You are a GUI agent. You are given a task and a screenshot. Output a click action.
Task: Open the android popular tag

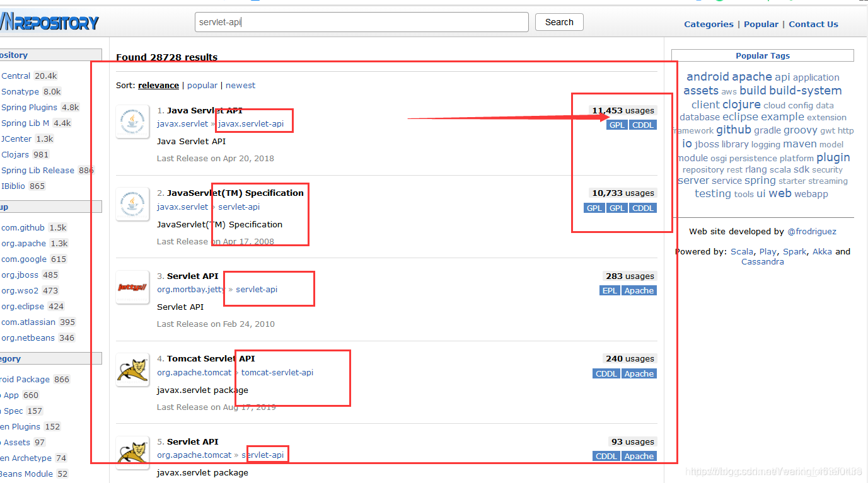tap(707, 77)
